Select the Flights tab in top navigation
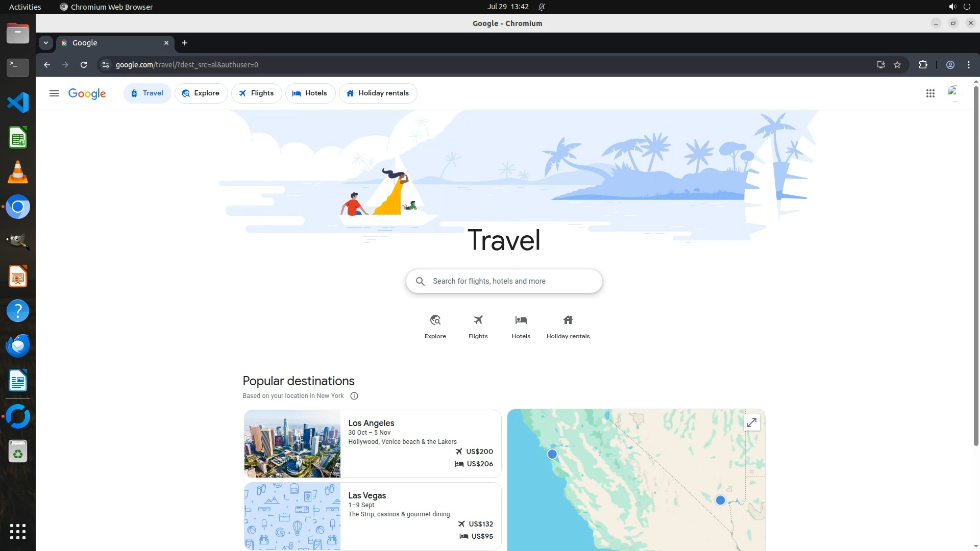Screen dimensions: 980x551 256,93
